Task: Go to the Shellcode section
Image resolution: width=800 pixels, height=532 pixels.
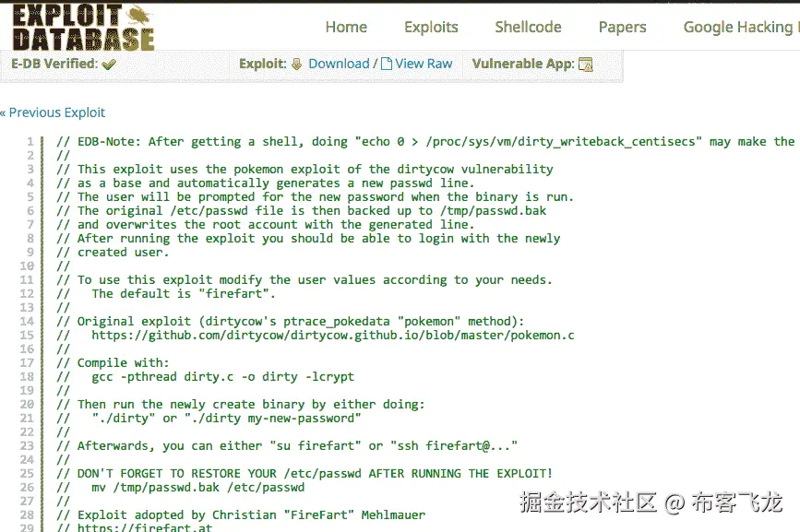Action: point(528,27)
